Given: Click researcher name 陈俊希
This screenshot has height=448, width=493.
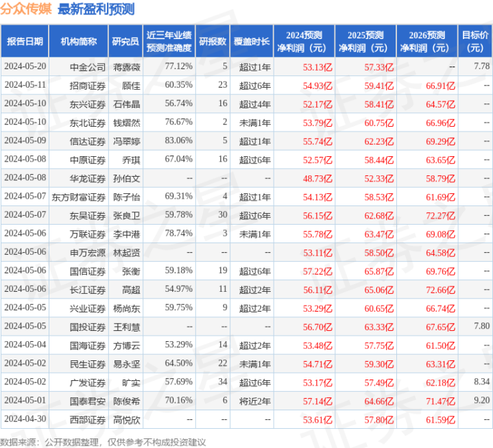Looking at the screenshot, I should (x=126, y=401).
